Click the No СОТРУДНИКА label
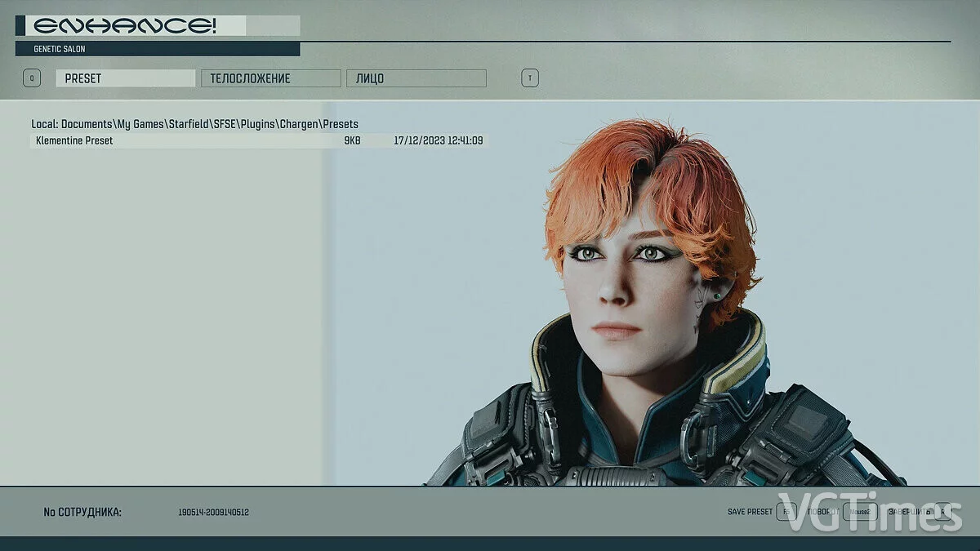The width and height of the screenshot is (980, 551). pos(82,512)
